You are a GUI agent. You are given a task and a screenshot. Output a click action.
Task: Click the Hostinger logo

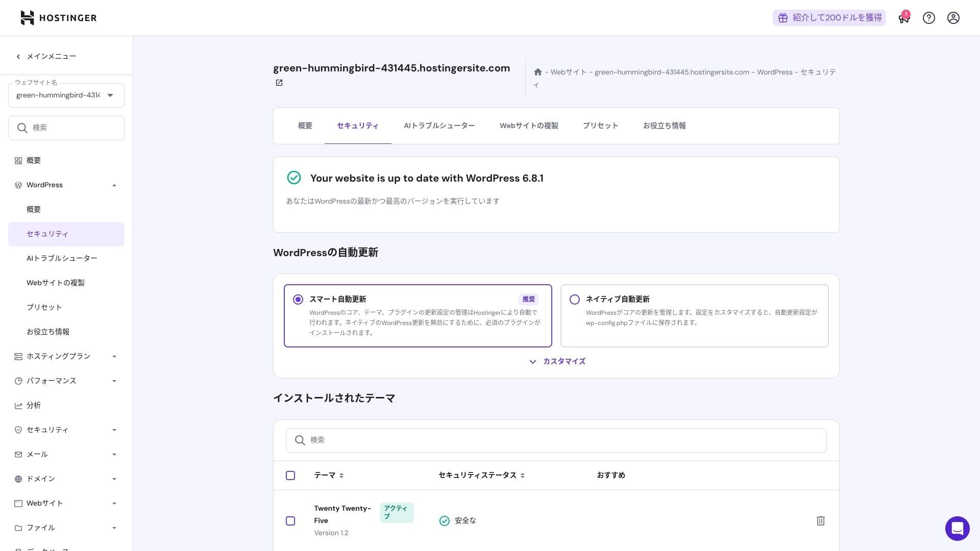point(58,18)
